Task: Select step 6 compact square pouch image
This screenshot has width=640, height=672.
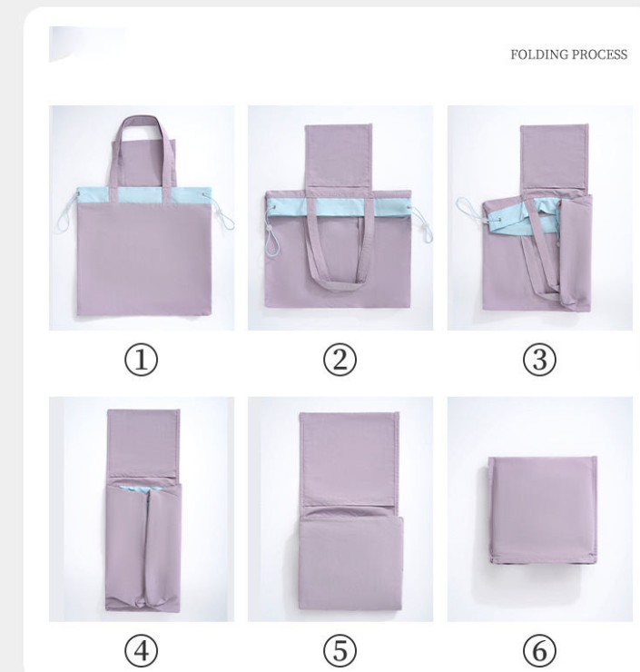Action: point(540,509)
